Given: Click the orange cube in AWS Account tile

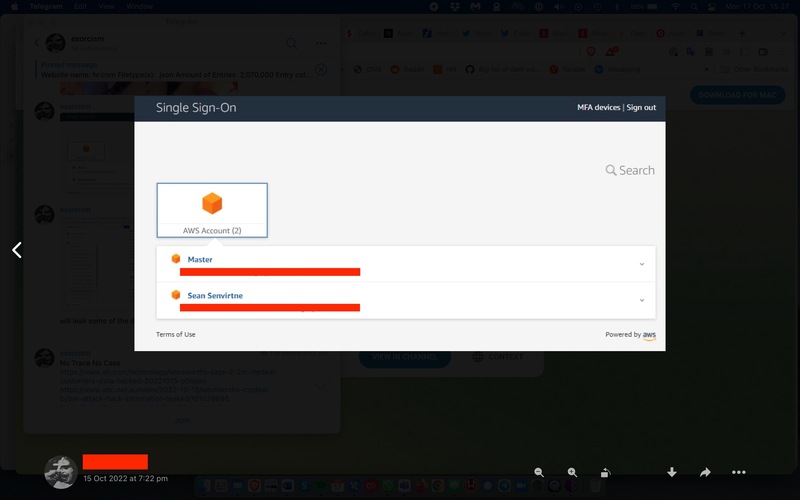Looking at the screenshot, I should (212, 203).
